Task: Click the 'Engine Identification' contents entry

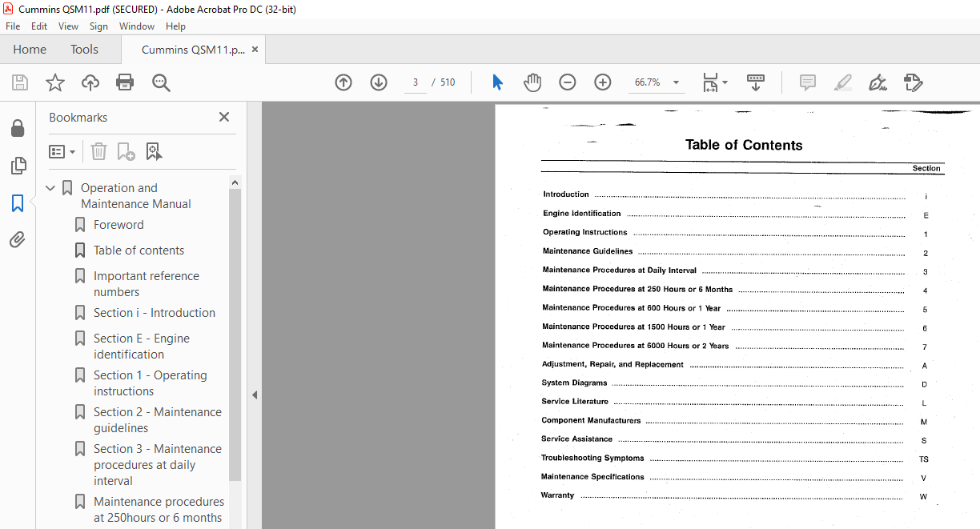Action: point(581,214)
